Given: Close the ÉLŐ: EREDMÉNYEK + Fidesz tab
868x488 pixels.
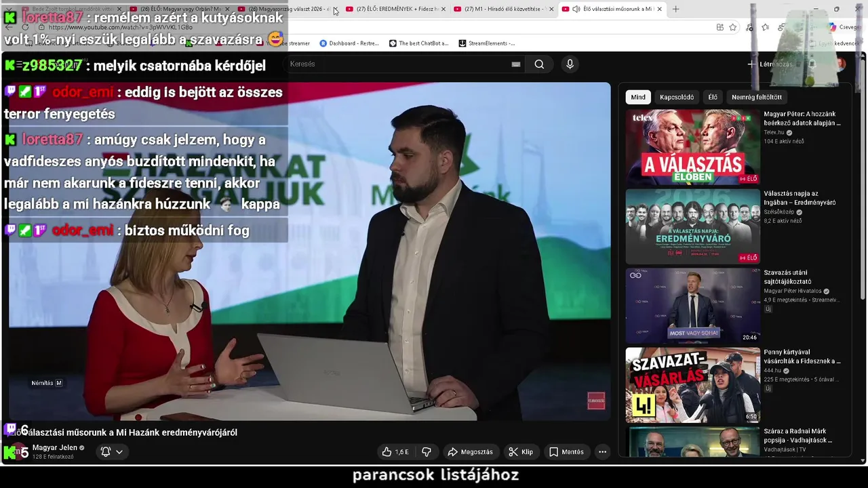Looking at the screenshot, I should click(443, 9).
